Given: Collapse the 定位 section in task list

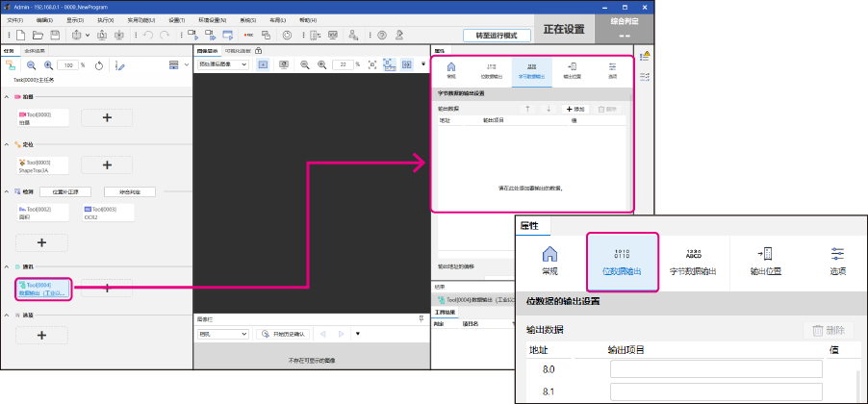Looking at the screenshot, I should coord(8,143).
